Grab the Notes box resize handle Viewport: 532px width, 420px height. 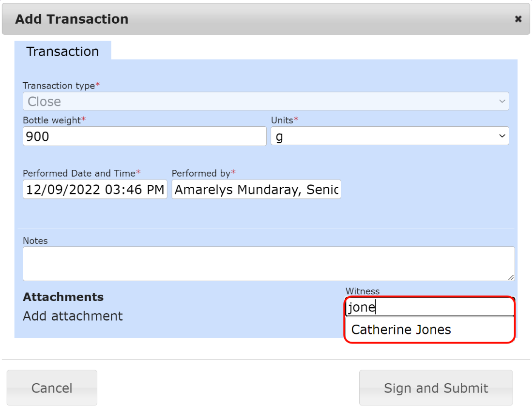[511, 277]
